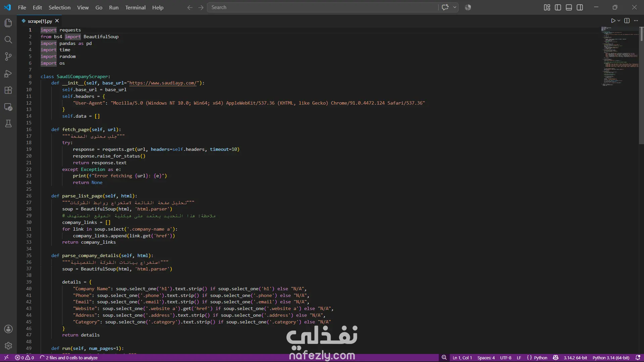The width and height of the screenshot is (644, 362).
Task: Open the File menu
Action: pos(22,7)
